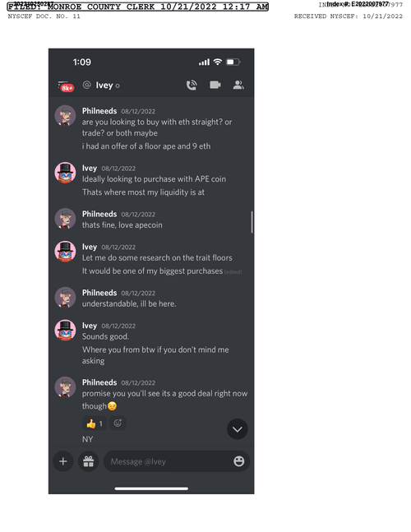411x532 pixels.
Task: Tap the plus attachment button
Action: pos(63,461)
